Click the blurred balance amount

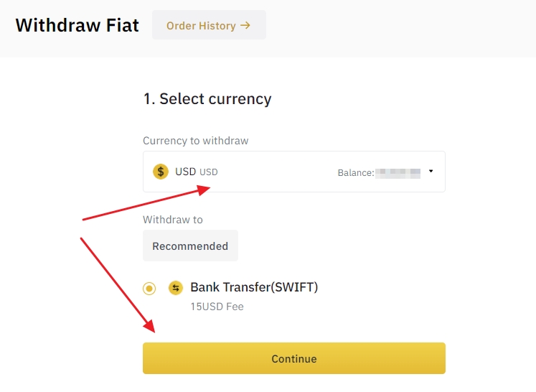pos(398,173)
